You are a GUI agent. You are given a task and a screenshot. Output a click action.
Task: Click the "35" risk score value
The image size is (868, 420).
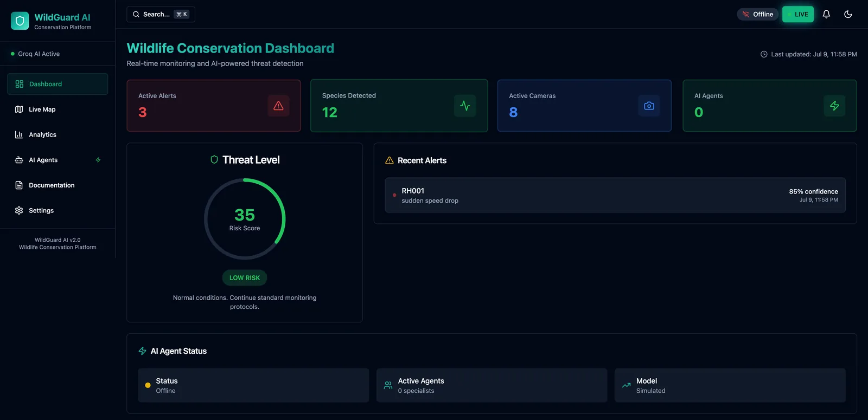click(x=245, y=215)
